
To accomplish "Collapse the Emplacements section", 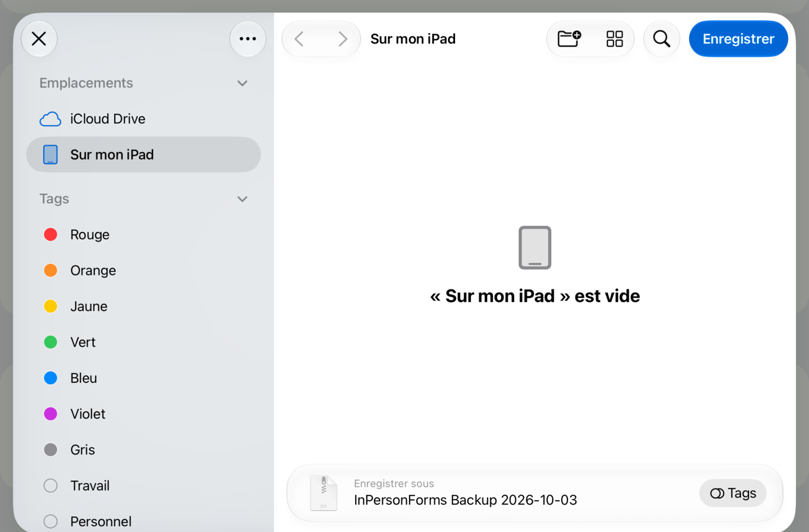I will 242,83.
